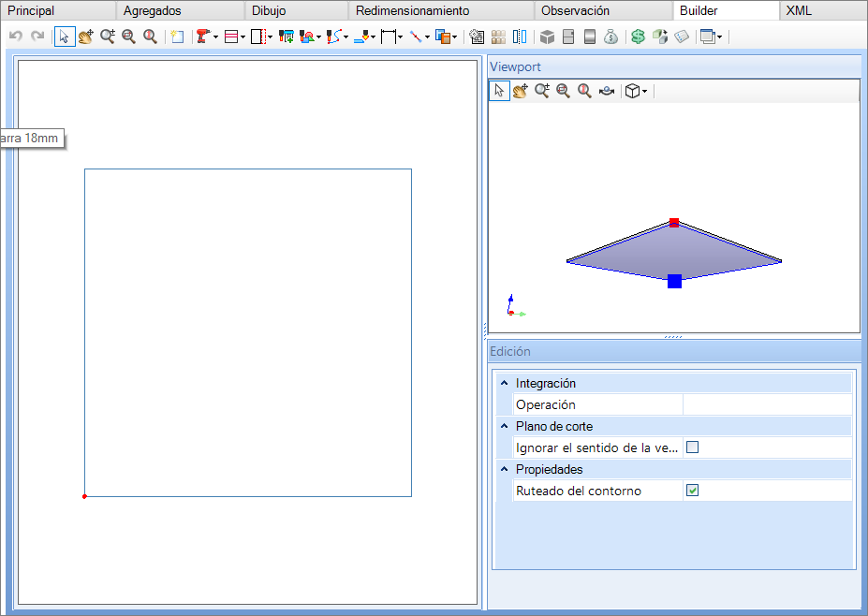Click the panel with red dashed edge icon
The image size is (868, 616).
coord(257,37)
